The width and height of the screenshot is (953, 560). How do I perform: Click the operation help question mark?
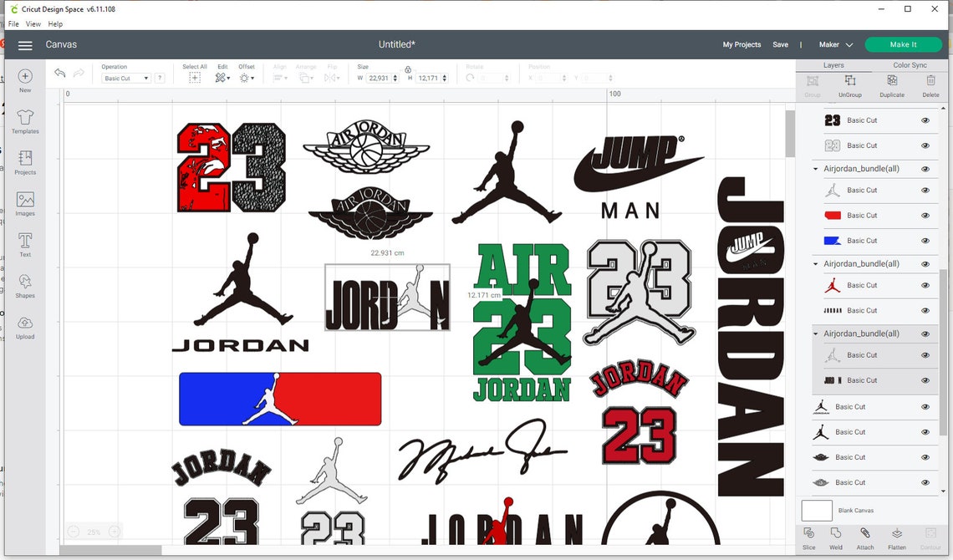pos(160,78)
